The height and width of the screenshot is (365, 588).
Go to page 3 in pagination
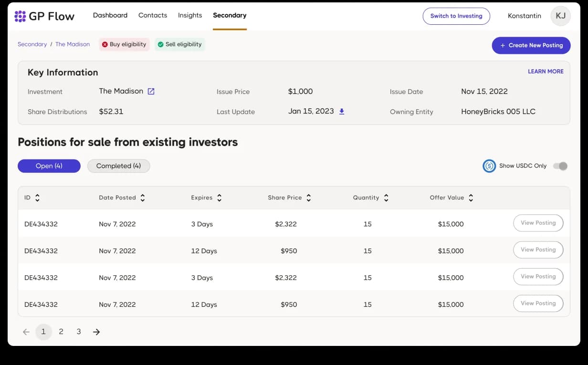coord(79,332)
